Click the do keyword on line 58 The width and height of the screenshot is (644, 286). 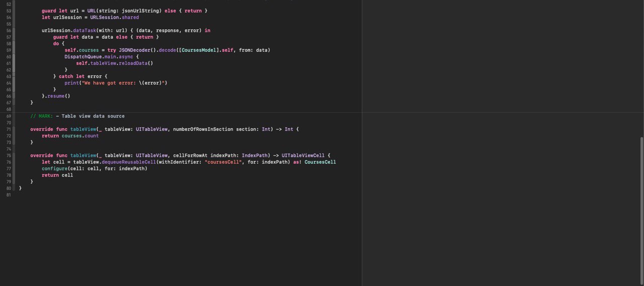[x=56, y=43]
